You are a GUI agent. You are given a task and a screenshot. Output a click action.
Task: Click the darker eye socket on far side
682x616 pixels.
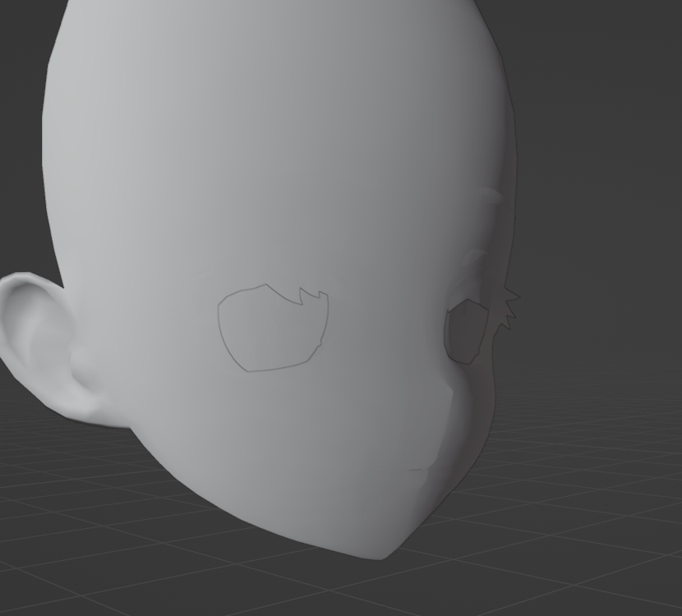pos(466,331)
